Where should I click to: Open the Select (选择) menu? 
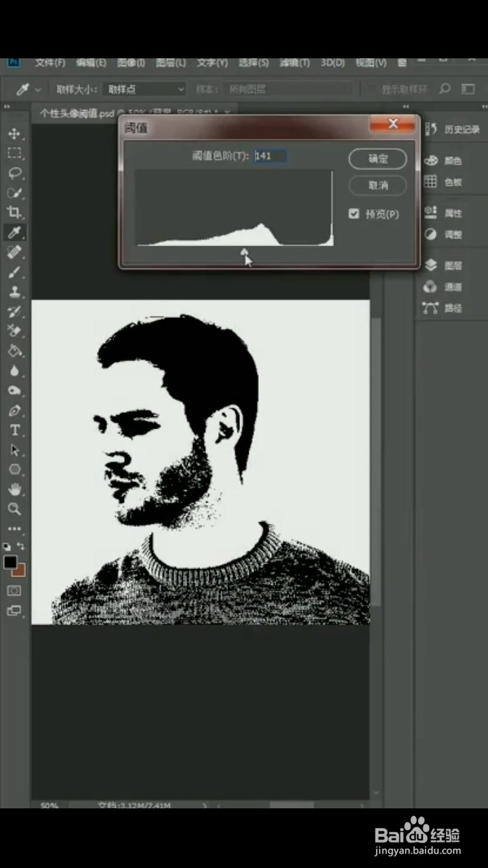coord(253,62)
